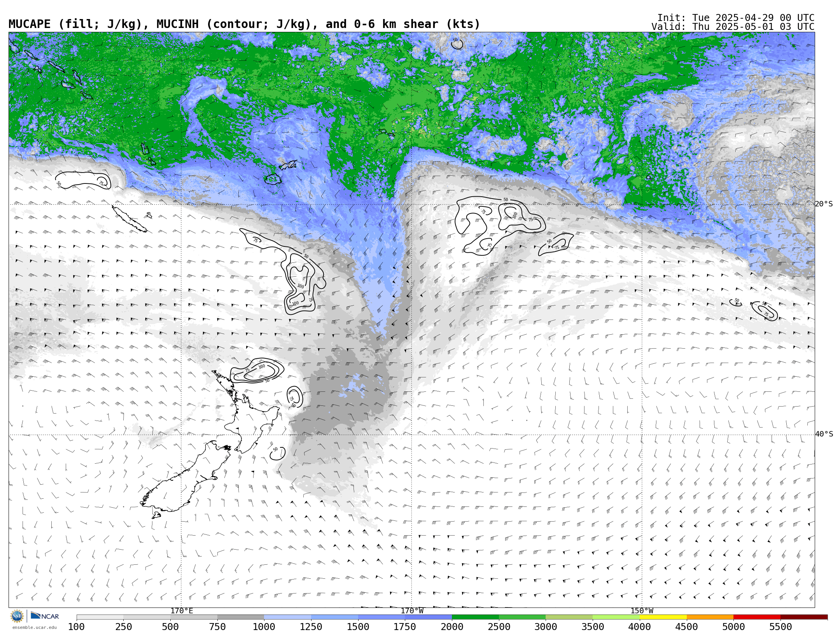Pick the lightest gray 100–250 colorbar swatch

100,617
